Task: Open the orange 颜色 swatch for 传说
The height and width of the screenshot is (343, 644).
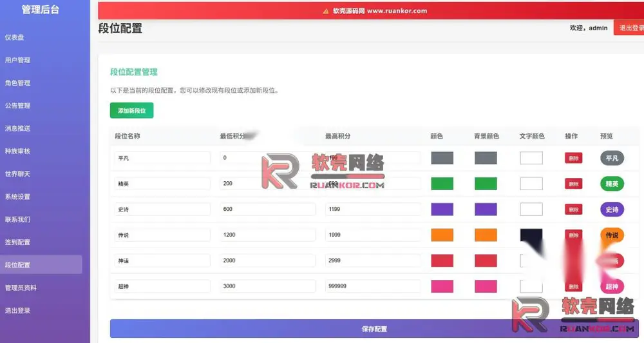Action: 442,235
